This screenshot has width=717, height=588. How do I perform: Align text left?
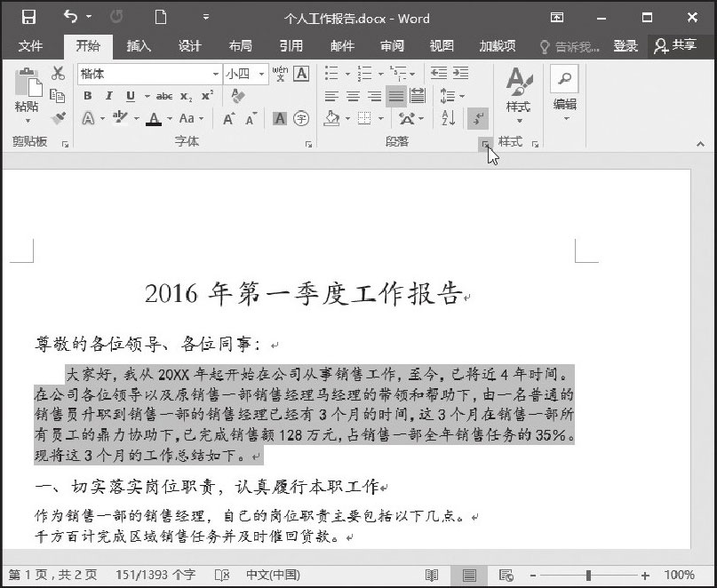[x=331, y=96]
